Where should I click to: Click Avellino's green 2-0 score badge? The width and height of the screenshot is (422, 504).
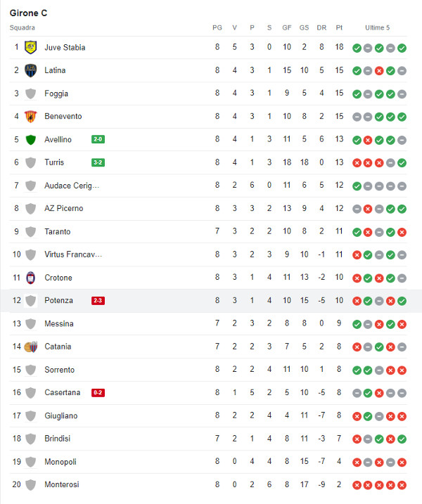(x=98, y=139)
